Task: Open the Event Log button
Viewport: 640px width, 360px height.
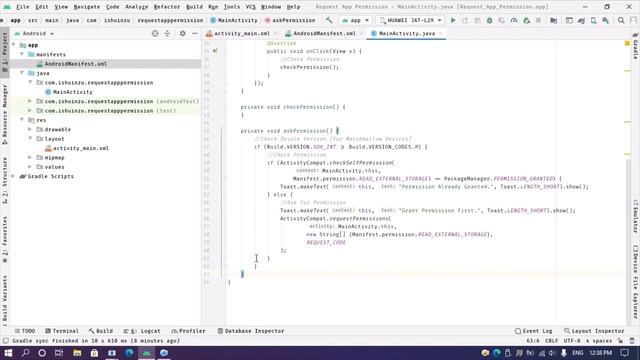Action: click(533, 331)
